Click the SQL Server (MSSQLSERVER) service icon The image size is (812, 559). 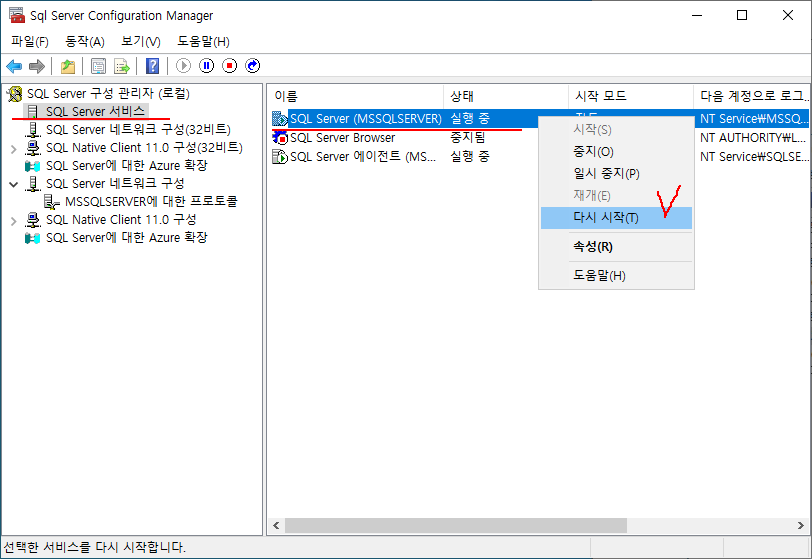[x=280, y=119]
